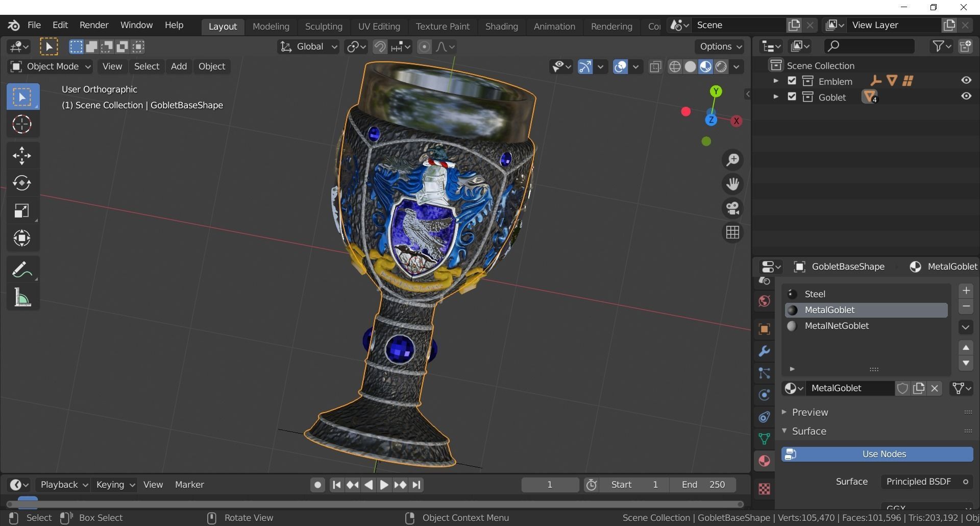Play animation forward button
Image resolution: width=980 pixels, height=526 pixels.
coord(384,485)
